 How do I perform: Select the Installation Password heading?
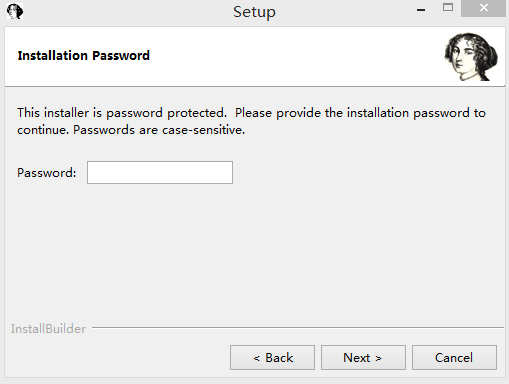pyautogui.click(x=84, y=56)
